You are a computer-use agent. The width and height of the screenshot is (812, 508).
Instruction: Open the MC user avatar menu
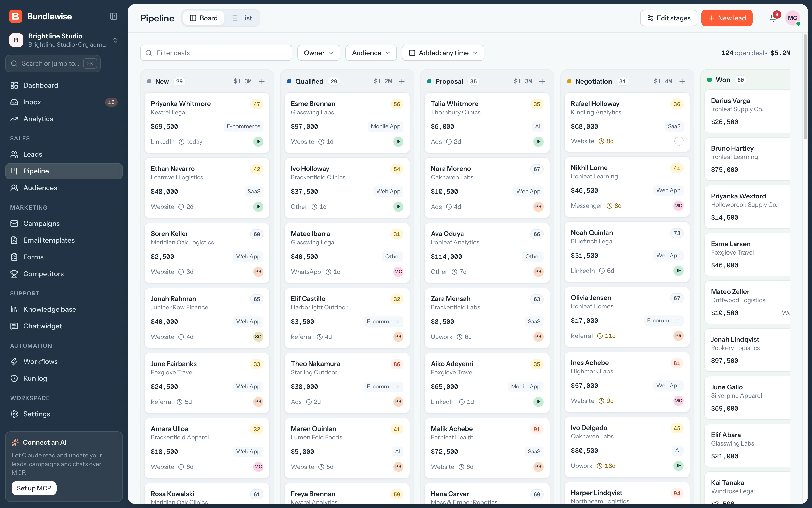click(792, 18)
